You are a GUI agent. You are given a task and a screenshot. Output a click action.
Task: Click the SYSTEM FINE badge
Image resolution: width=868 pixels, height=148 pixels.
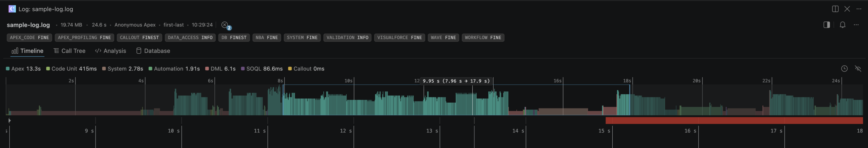coord(302,38)
